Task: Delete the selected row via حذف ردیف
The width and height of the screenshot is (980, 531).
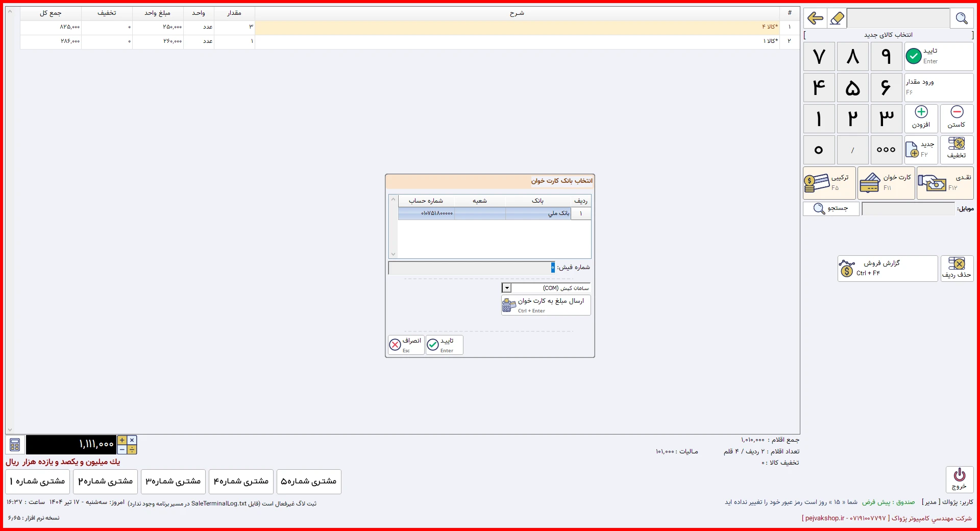Action: 959,269
